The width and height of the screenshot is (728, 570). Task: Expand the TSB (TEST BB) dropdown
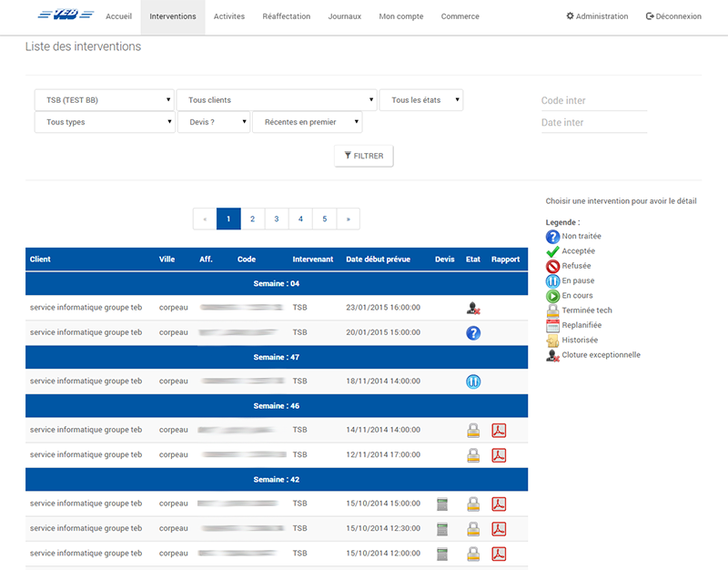click(105, 100)
